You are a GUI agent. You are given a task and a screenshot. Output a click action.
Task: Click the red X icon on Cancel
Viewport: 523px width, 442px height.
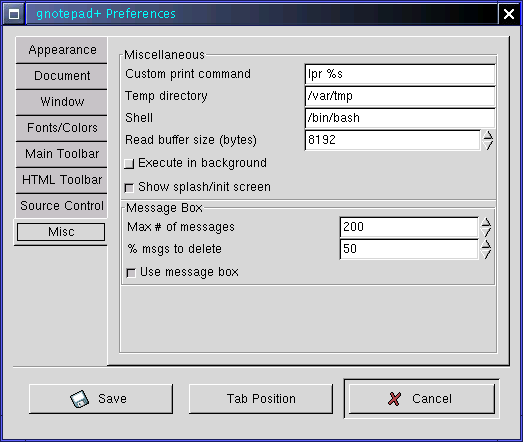click(x=394, y=399)
